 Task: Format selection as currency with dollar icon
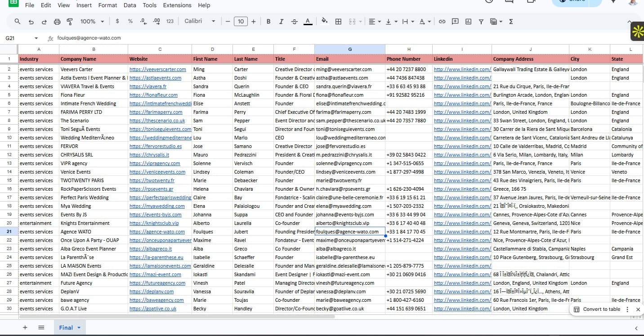(117, 21)
